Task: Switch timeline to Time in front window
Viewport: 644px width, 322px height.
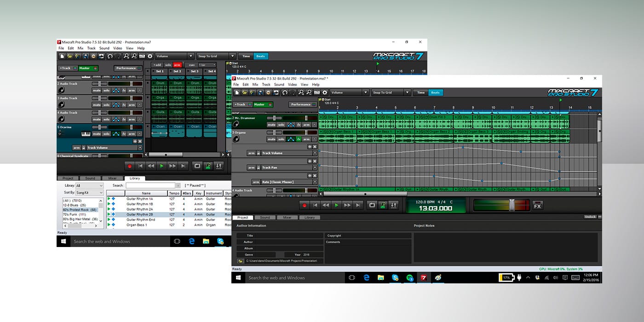Action: click(x=420, y=92)
